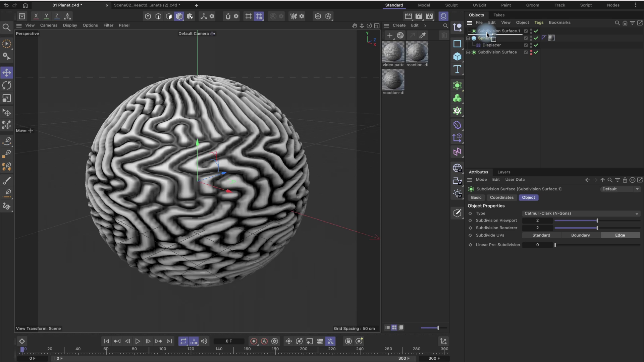The image size is (644, 362).
Task: Go to end of animation
Action: click(x=169, y=341)
